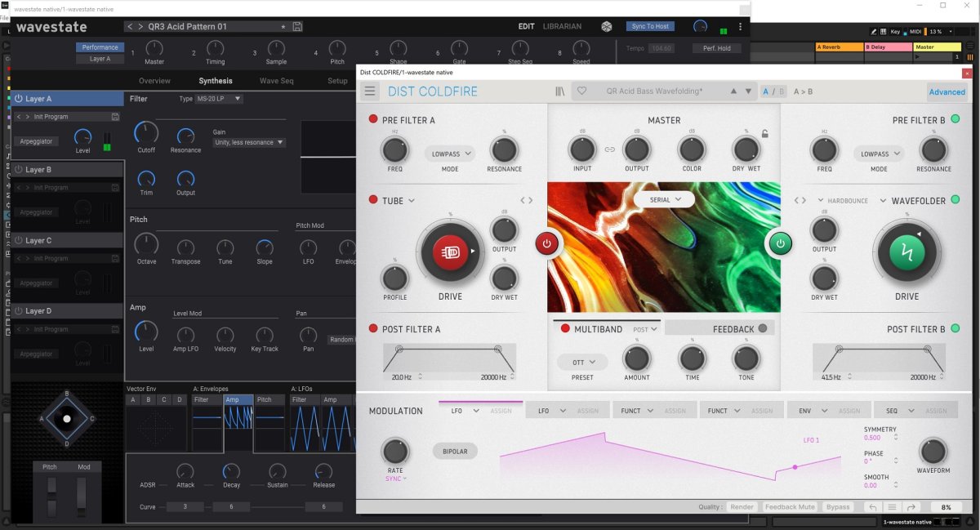Image resolution: width=980 pixels, height=530 pixels.
Task: Click the Tube prev/next arrows icon
Action: 527,200
